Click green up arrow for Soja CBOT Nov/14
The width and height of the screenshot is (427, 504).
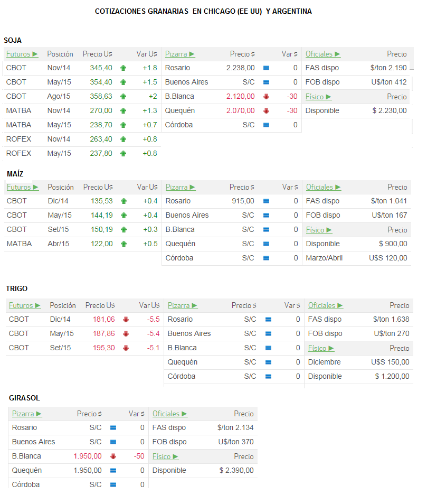[124, 68]
